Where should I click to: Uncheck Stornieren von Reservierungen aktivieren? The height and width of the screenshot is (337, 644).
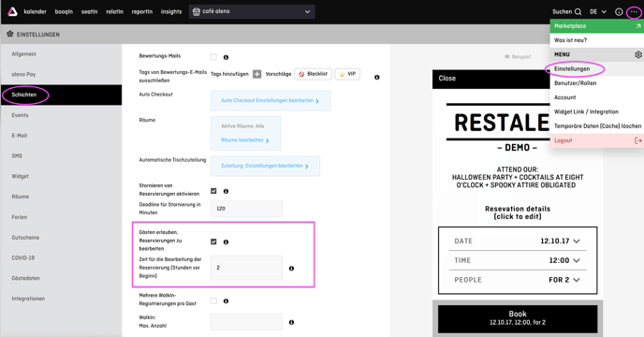(x=213, y=191)
